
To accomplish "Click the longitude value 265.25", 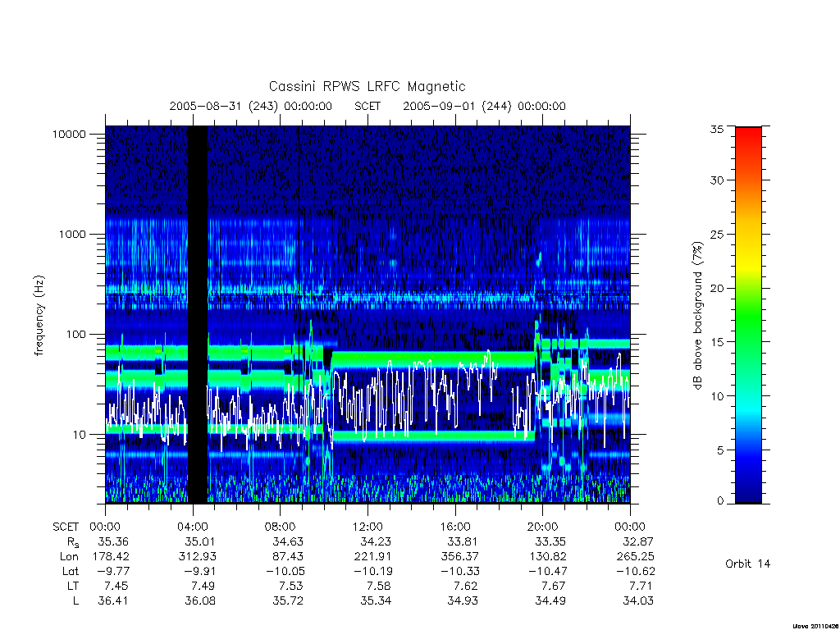I will [x=636, y=557].
